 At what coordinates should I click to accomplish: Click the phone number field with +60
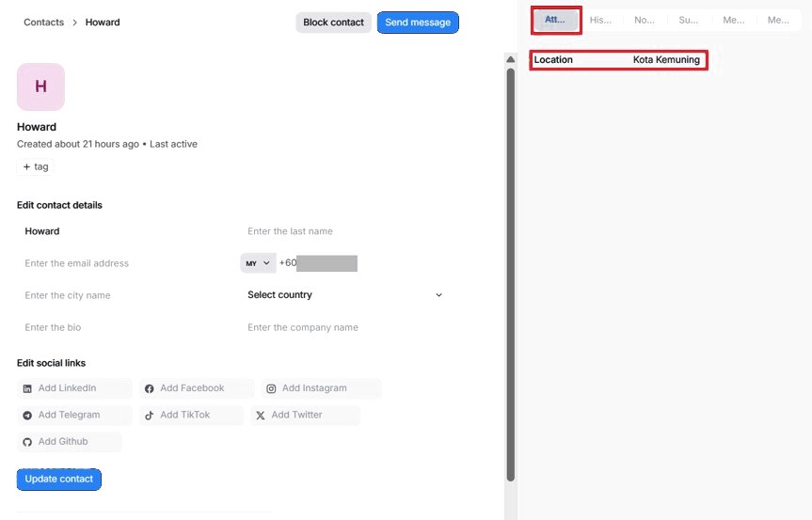(318, 263)
